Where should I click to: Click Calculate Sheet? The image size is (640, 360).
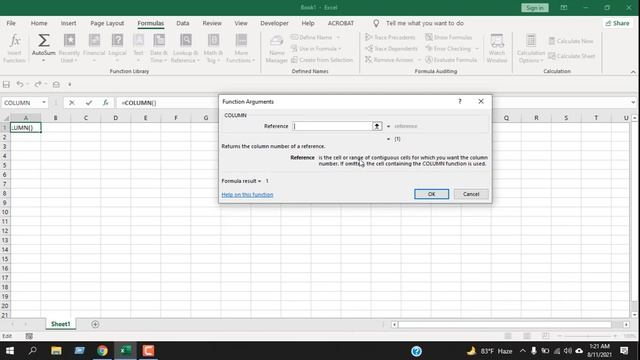[x=571, y=56]
